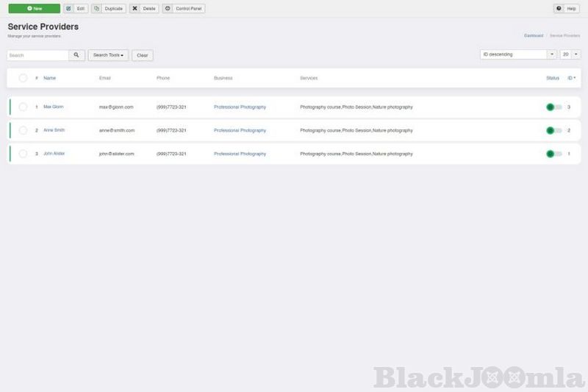Expand the Search Tools dropdown

[x=108, y=55]
